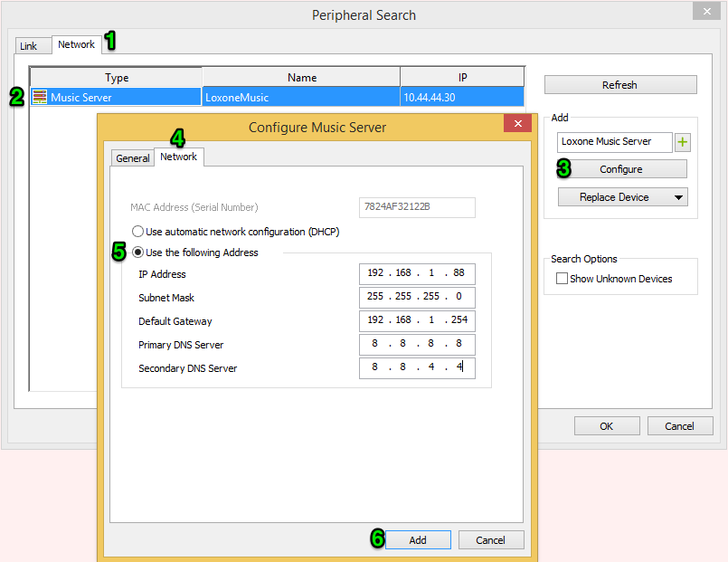The width and height of the screenshot is (728, 562).
Task: Click OK in Peripheral Search window
Action: tap(607, 426)
